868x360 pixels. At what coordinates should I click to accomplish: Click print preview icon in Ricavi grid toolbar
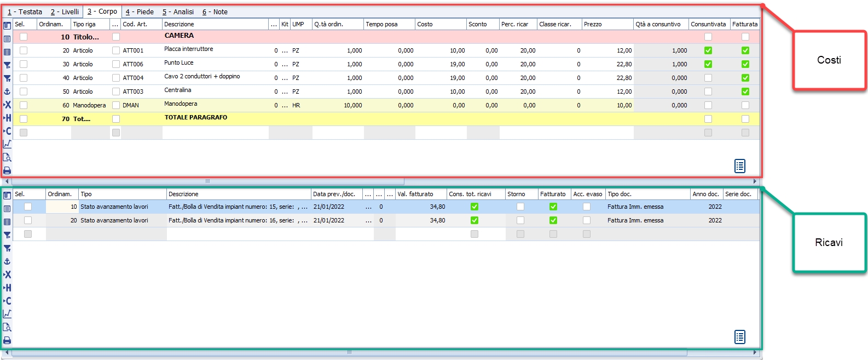[x=7, y=327]
